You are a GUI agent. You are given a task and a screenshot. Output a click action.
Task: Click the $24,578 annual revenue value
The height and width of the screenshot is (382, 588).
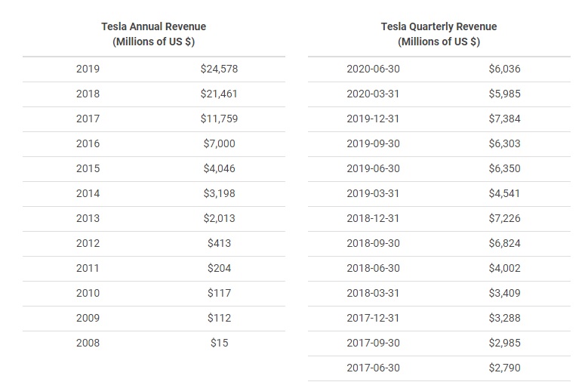[x=219, y=69]
